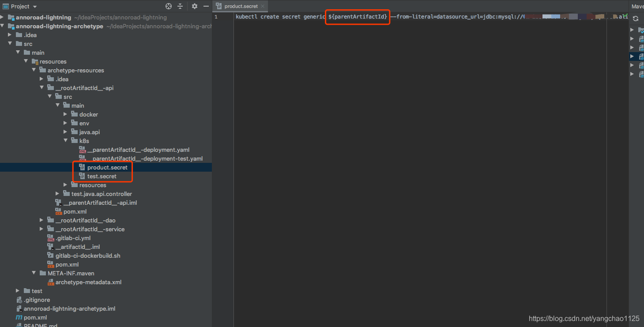
Task: Collapse the resources folder under main
Action: [x=26, y=61]
